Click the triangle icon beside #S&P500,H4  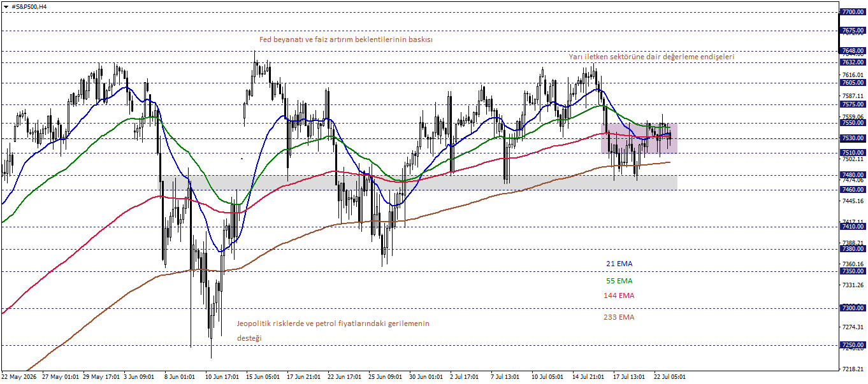(6, 6)
